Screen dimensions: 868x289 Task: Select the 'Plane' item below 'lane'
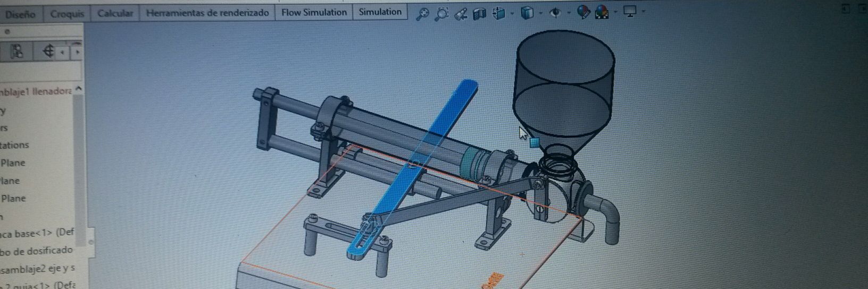(x=13, y=198)
